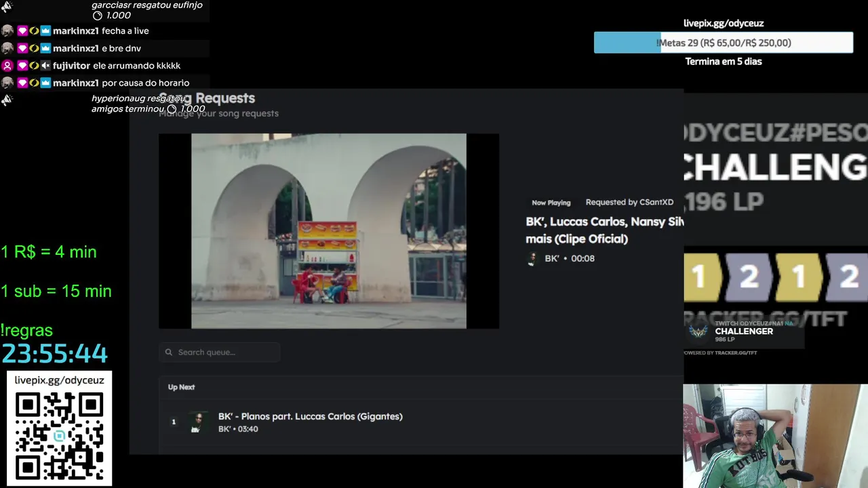
Task: Click the livepix QR code
Action: tap(60, 436)
